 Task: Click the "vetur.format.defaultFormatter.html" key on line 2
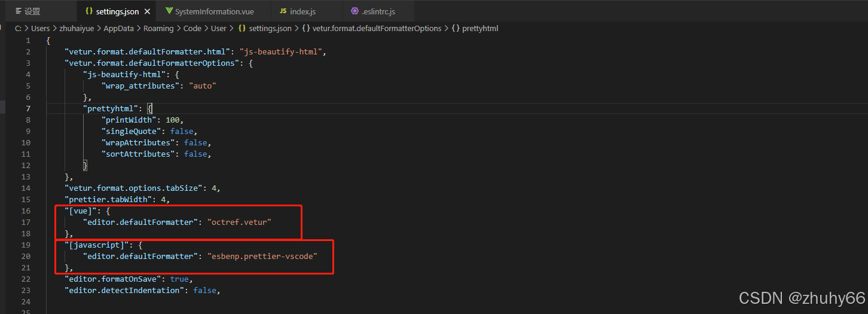(148, 51)
